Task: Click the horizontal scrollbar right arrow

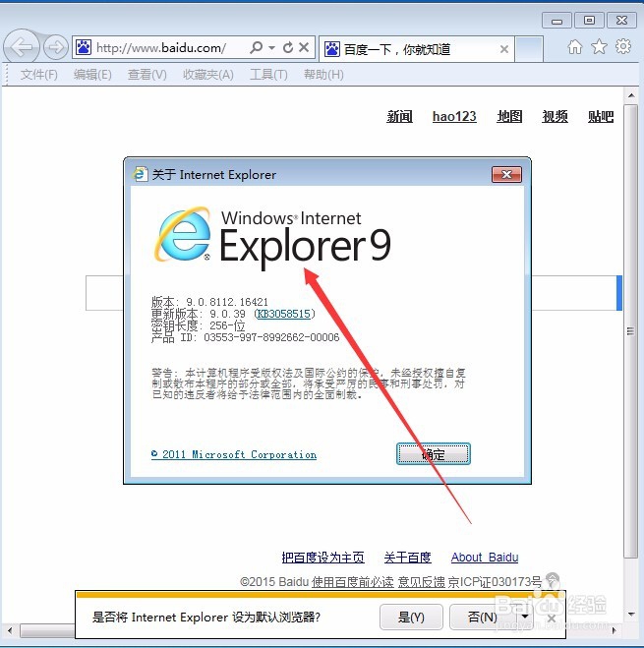Action: pyautogui.click(x=614, y=630)
